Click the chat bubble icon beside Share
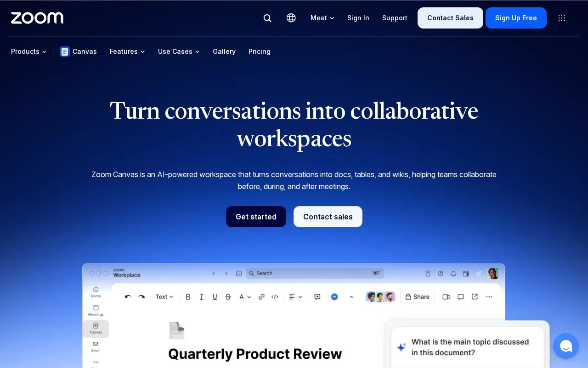Image resolution: width=588 pixels, height=368 pixels. [x=461, y=297]
